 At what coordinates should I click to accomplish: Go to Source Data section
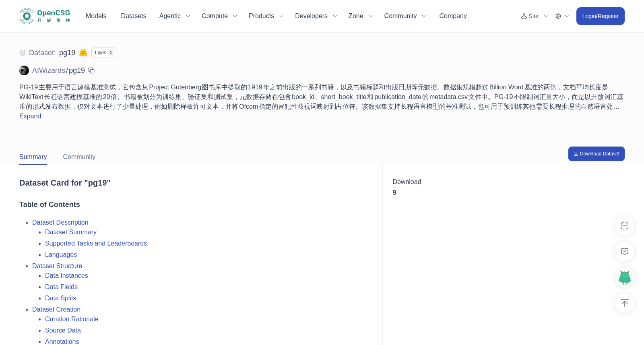pyautogui.click(x=63, y=331)
